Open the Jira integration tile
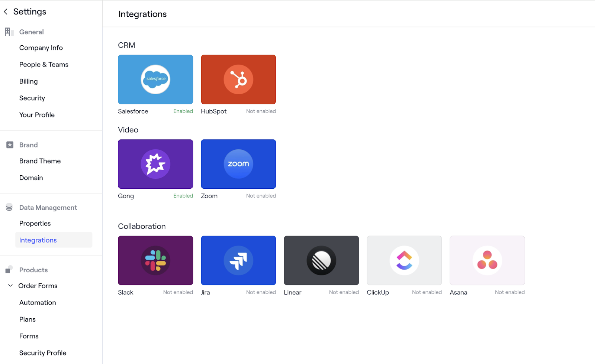 (238, 260)
